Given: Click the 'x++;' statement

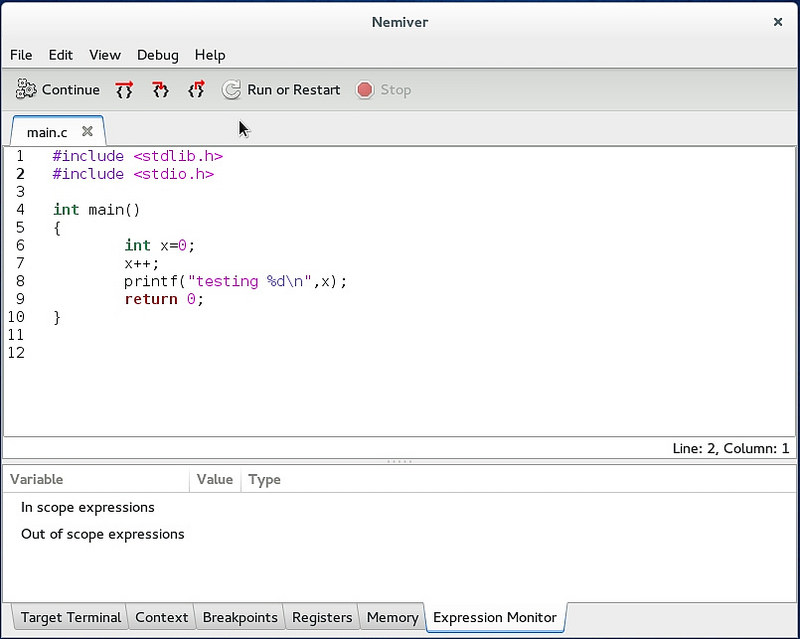Looking at the screenshot, I should click(142, 263).
